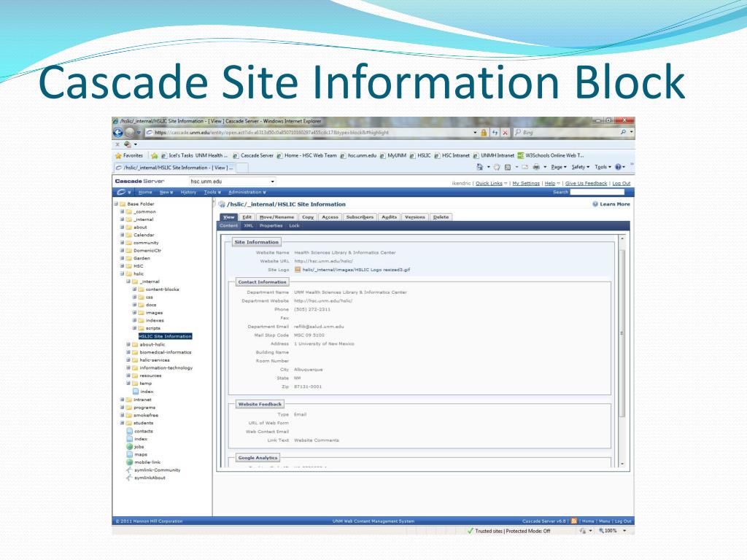Click the Learn More help icon
747x560 pixels.
point(595,204)
